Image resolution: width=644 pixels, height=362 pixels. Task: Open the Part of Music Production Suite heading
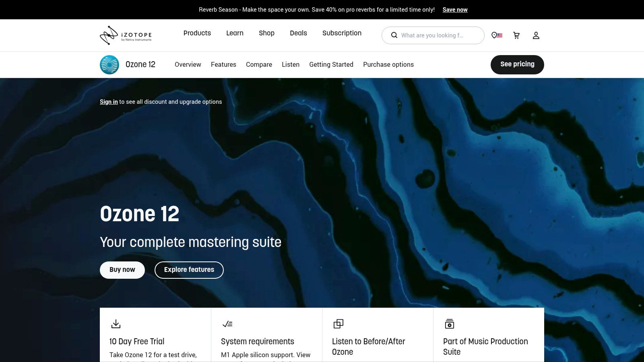(x=485, y=347)
